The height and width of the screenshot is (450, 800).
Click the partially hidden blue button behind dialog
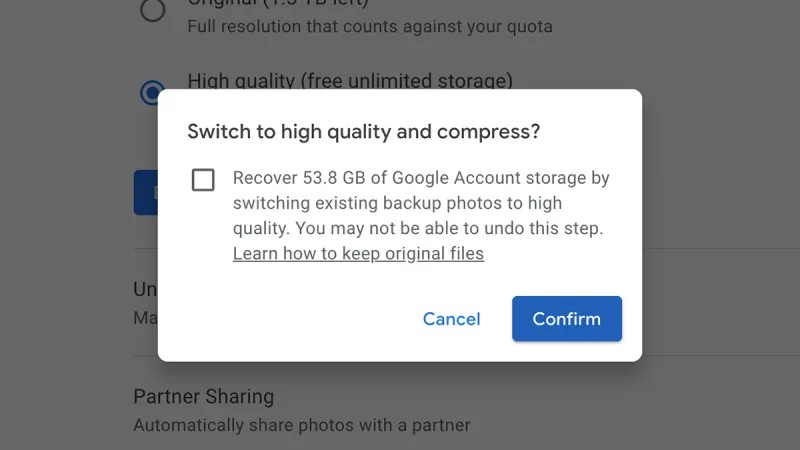pyautogui.click(x=146, y=192)
